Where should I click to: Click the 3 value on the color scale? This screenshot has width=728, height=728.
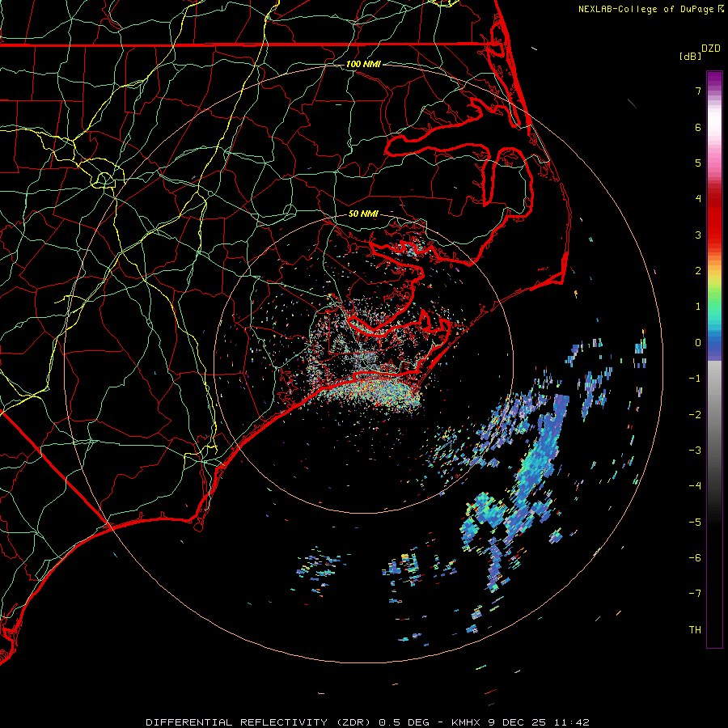tap(698, 235)
